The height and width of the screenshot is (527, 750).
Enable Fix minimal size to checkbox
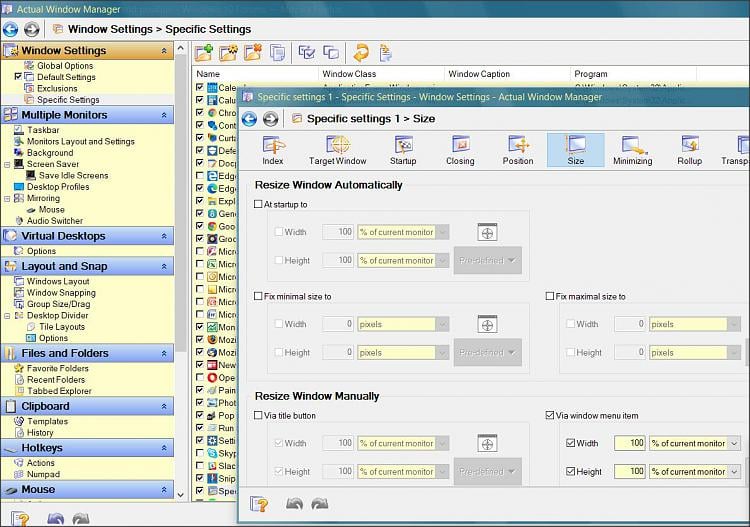click(x=258, y=296)
